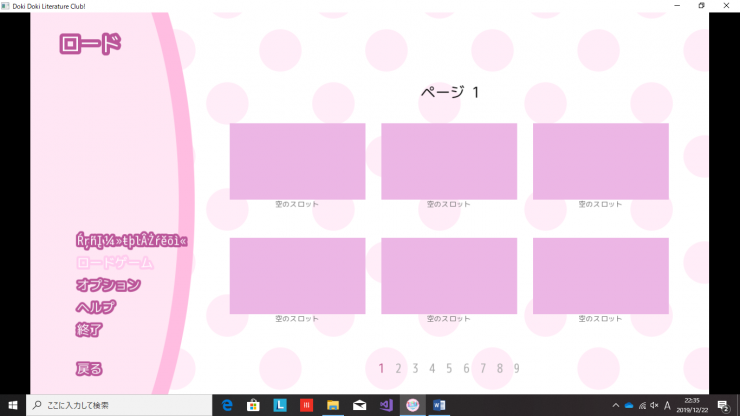Click the Doki Doki Literature Club taskbar icon
This screenshot has height=416, width=740.
tap(412, 405)
